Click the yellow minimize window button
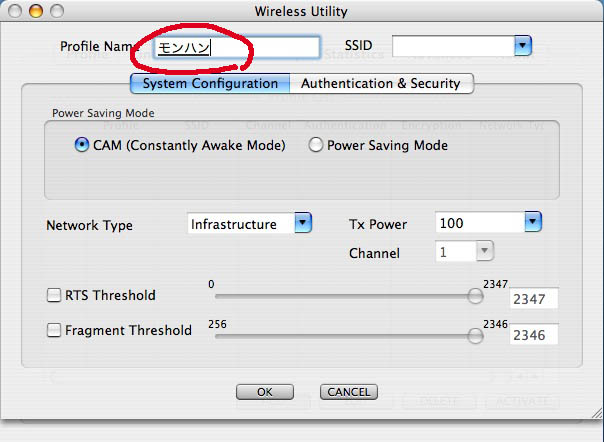The image size is (604, 442). coord(34,11)
